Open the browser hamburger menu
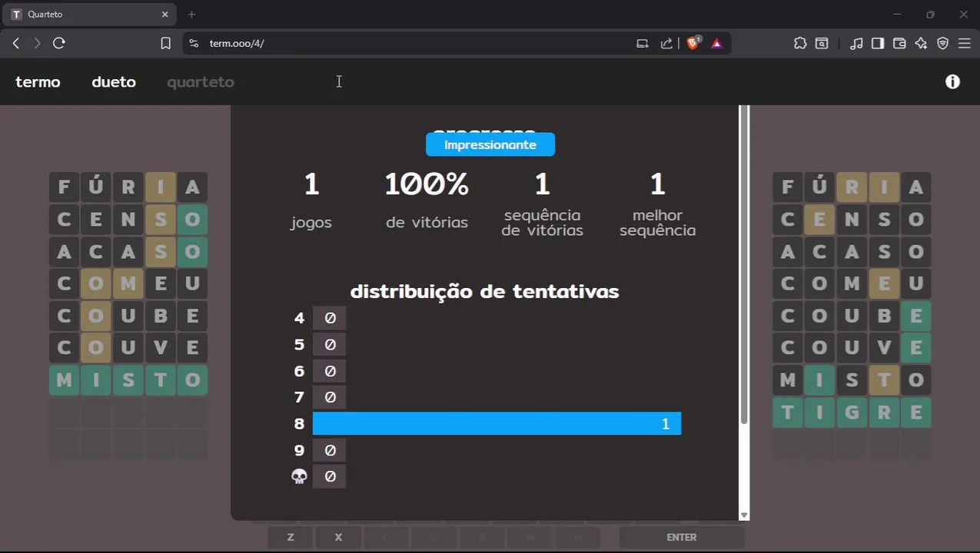Image resolution: width=980 pixels, height=553 pixels. [x=965, y=44]
